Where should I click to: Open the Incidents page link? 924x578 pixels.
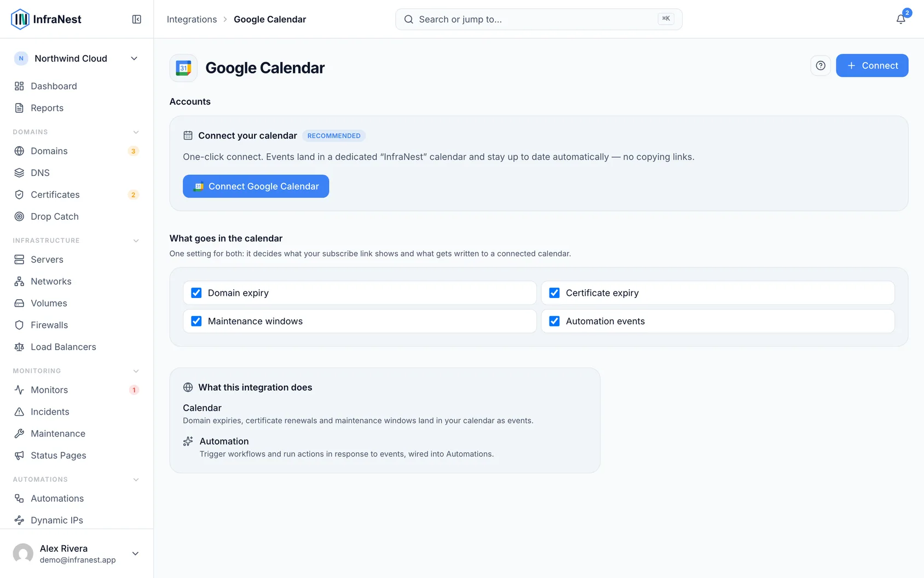click(x=77, y=411)
